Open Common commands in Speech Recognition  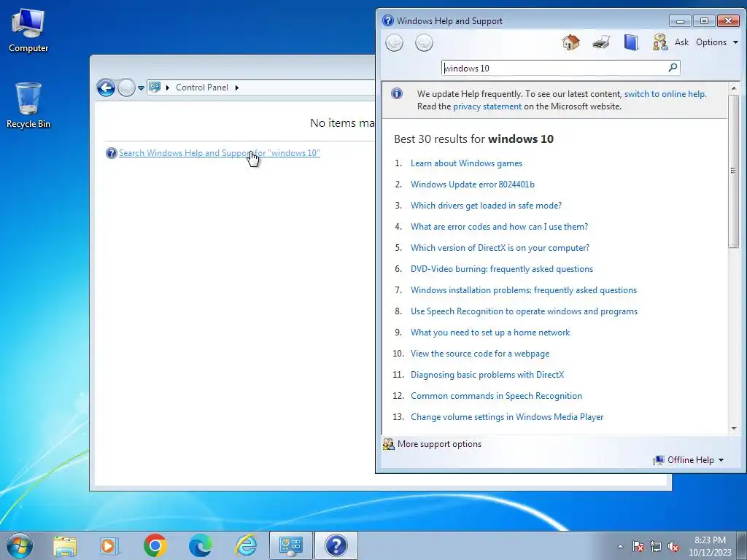tap(496, 396)
